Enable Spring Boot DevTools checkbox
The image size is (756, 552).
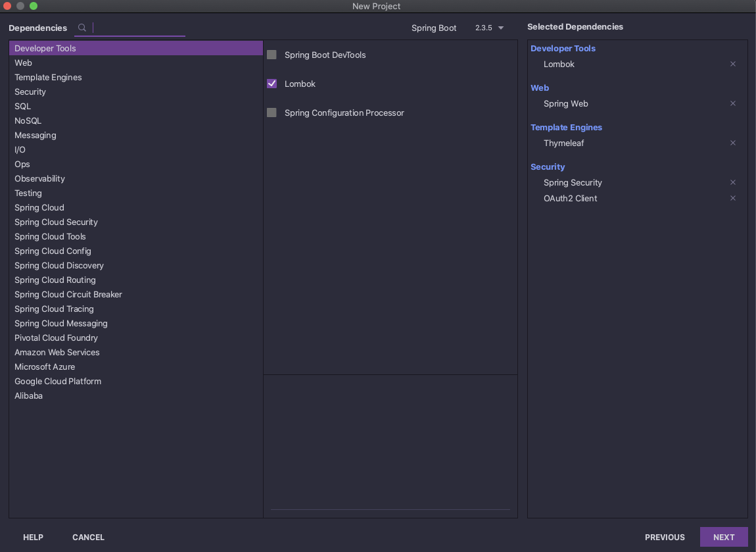272,55
